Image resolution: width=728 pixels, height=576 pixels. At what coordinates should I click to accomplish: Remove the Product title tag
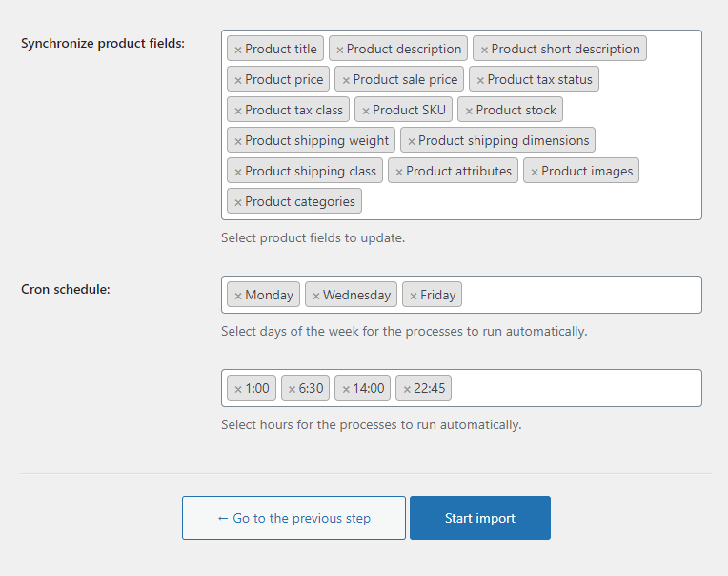click(237, 50)
